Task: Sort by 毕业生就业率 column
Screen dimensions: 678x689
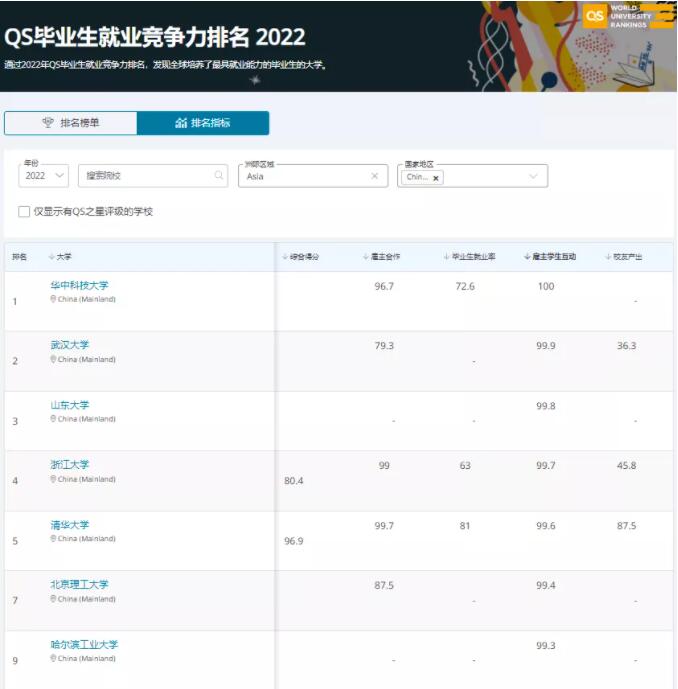Action: (469, 257)
